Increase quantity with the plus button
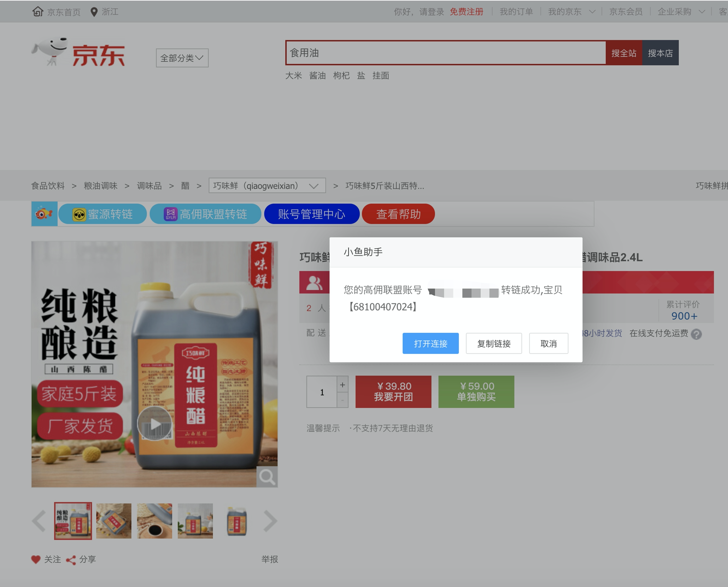728x587 pixels. coord(343,385)
